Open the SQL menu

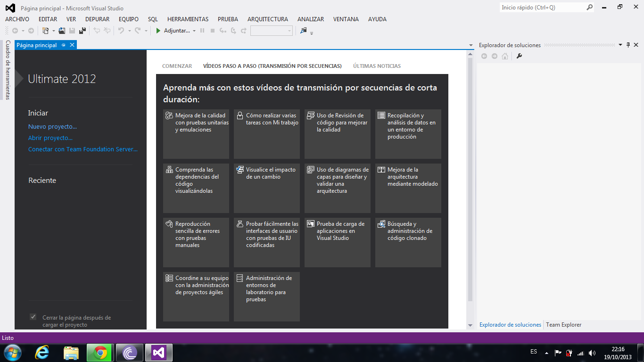tap(153, 19)
